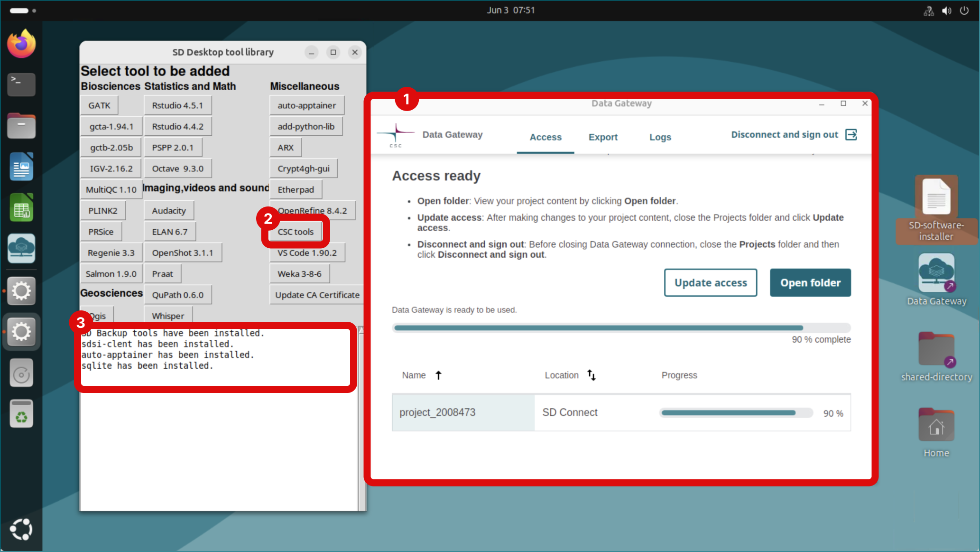This screenshot has height=552, width=980.
Task: Install ELAN 6.7
Action: (x=170, y=232)
